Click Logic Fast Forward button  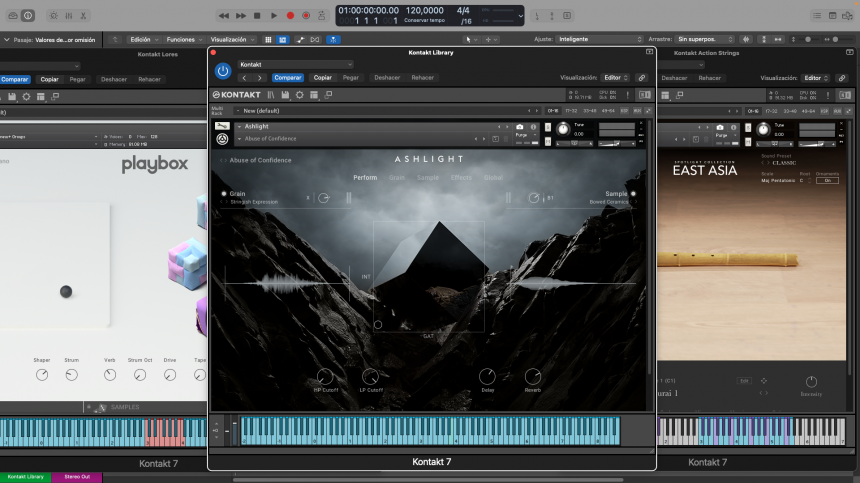pyautogui.click(x=241, y=16)
